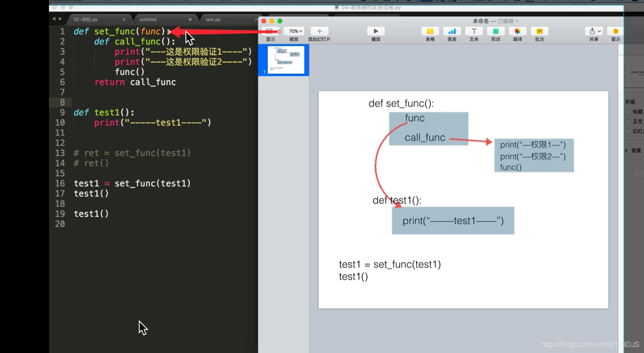Select the 'func / call_func' blue box on slide
The height and width of the screenshot is (353, 644).
point(429,129)
